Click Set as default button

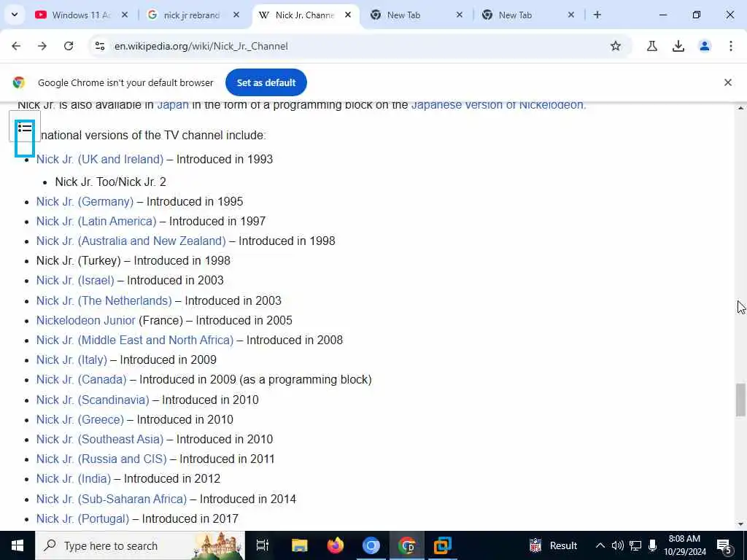[x=266, y=82]
